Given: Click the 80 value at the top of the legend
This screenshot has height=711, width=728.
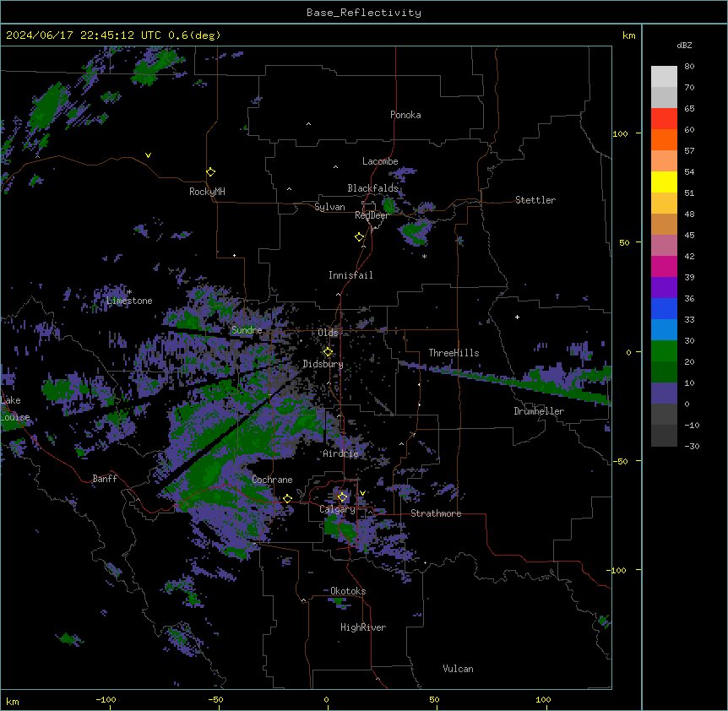Looking at the screenshot, I should pyautogui.click(x=689, y=67).
